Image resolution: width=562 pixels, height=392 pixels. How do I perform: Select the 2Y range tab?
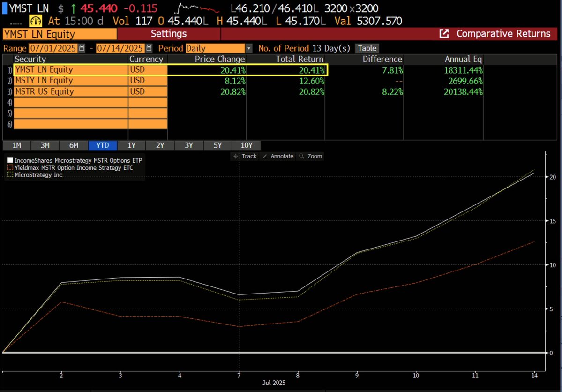point(160,145)
